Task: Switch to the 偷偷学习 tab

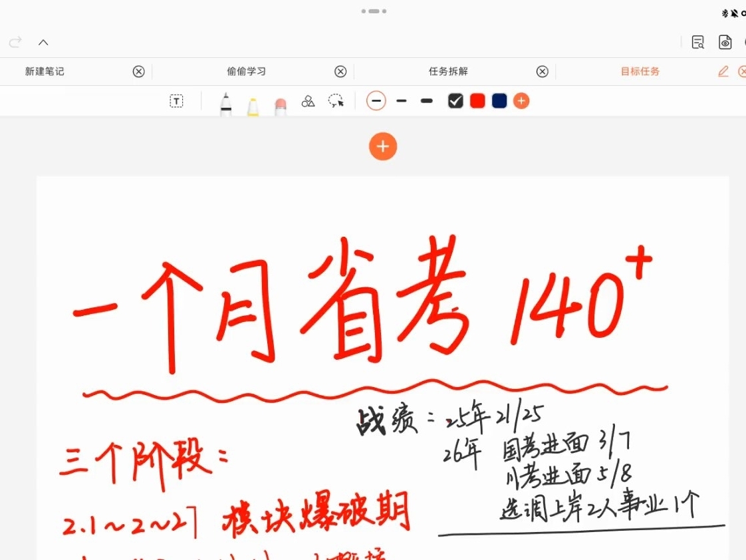Action: click(247, 71)
